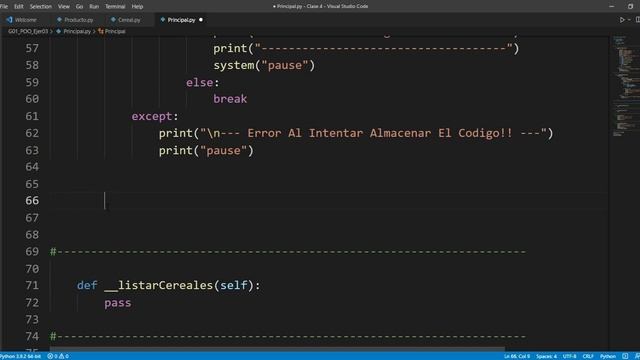The width and height of the screenshot is (640, 360).
Task: Place the cursor on empty line 64
Action: (329, 167)
